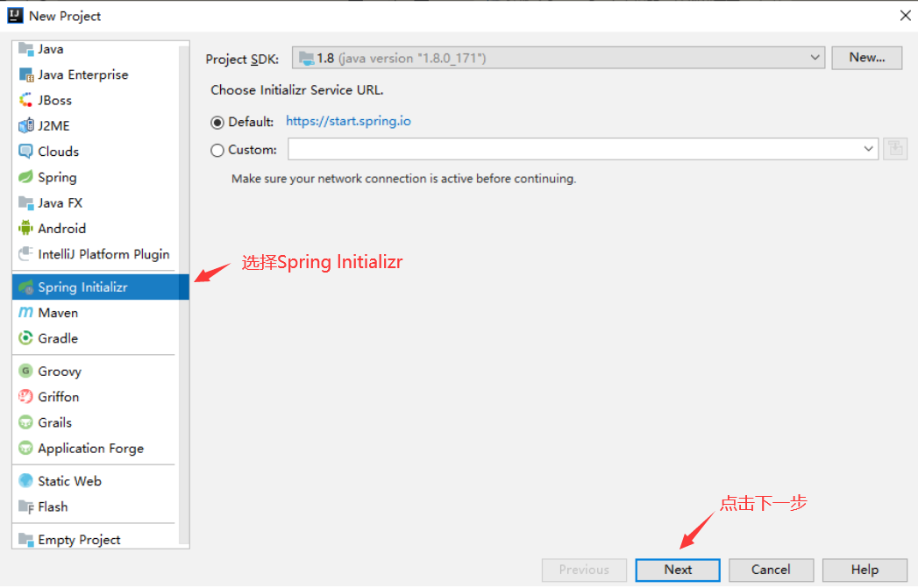Click New... to add an SDK
The height and width of the screenshot is (588, 918).
point(867,58)
